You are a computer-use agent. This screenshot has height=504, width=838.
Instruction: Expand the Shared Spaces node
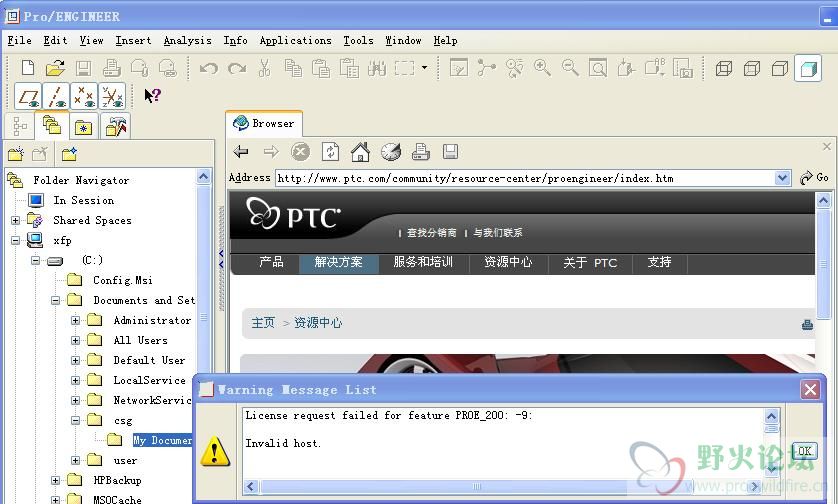(15, 220)
